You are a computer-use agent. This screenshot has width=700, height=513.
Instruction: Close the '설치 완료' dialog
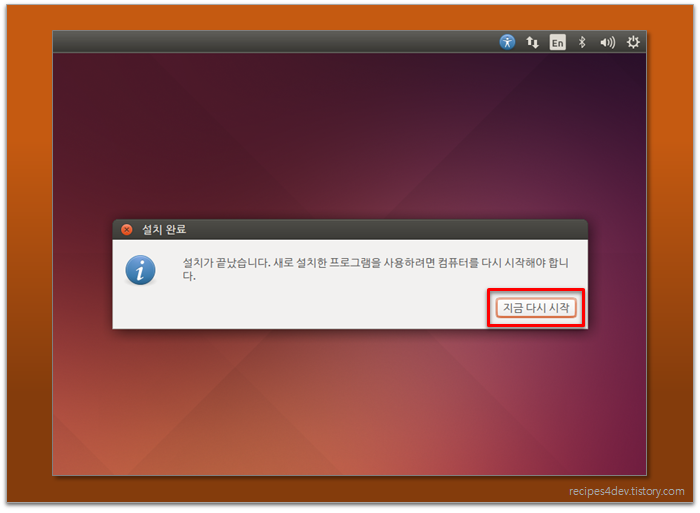[x=127, y=229]
